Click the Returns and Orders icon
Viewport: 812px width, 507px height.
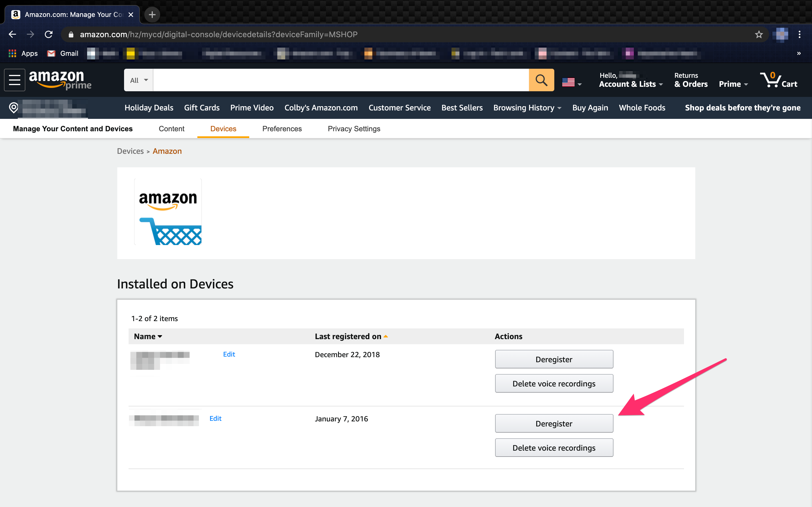tap(690, 80)
